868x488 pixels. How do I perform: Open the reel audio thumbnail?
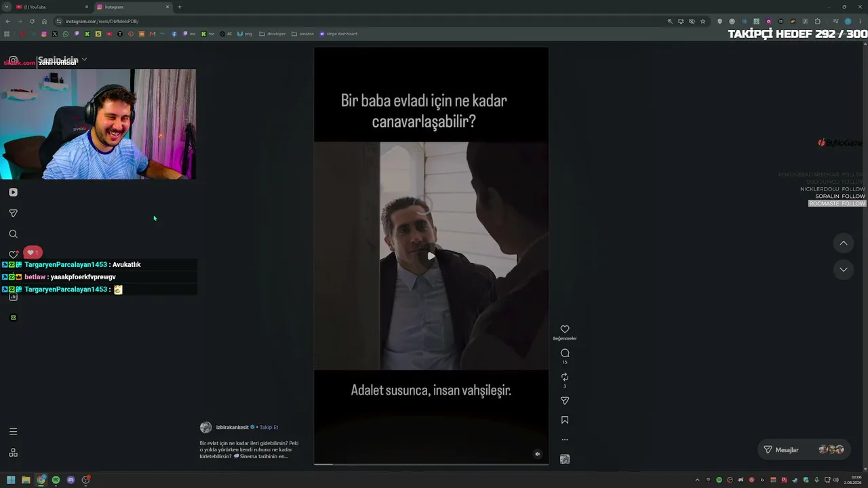(565, 460)
